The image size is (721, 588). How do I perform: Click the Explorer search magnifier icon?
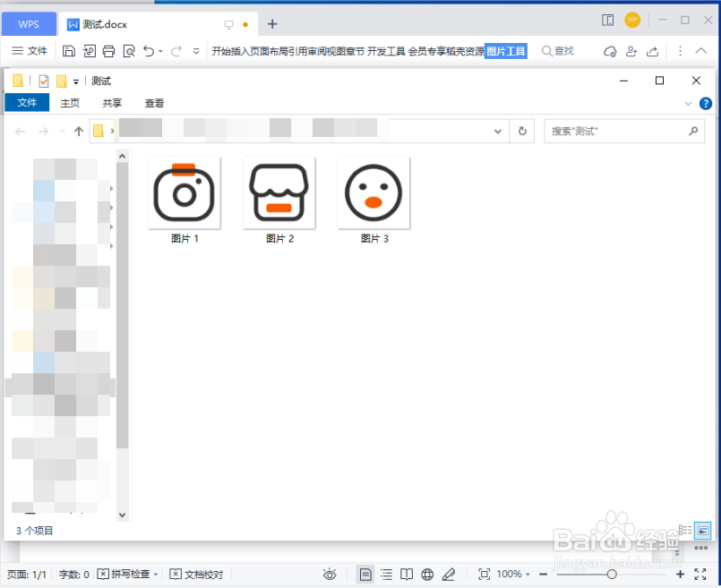click(693, 132)
